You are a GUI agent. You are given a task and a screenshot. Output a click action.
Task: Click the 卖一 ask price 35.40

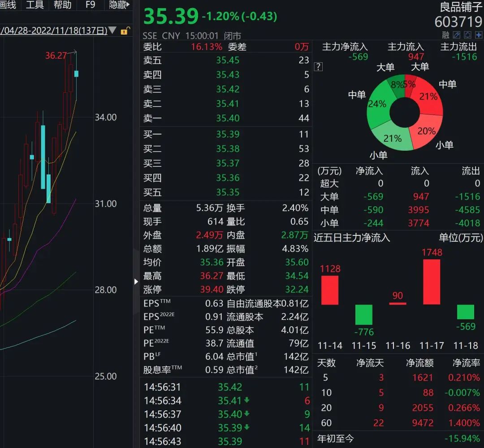228,118
